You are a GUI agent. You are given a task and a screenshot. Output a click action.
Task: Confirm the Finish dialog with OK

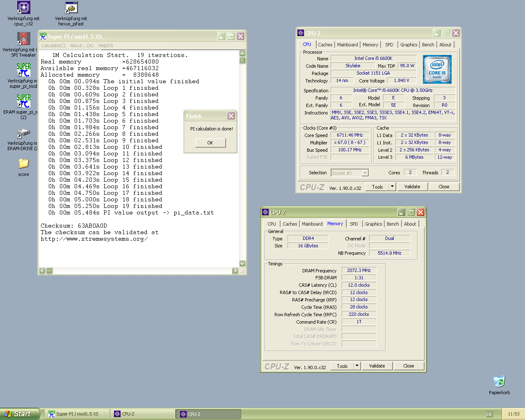coord(210,143)
